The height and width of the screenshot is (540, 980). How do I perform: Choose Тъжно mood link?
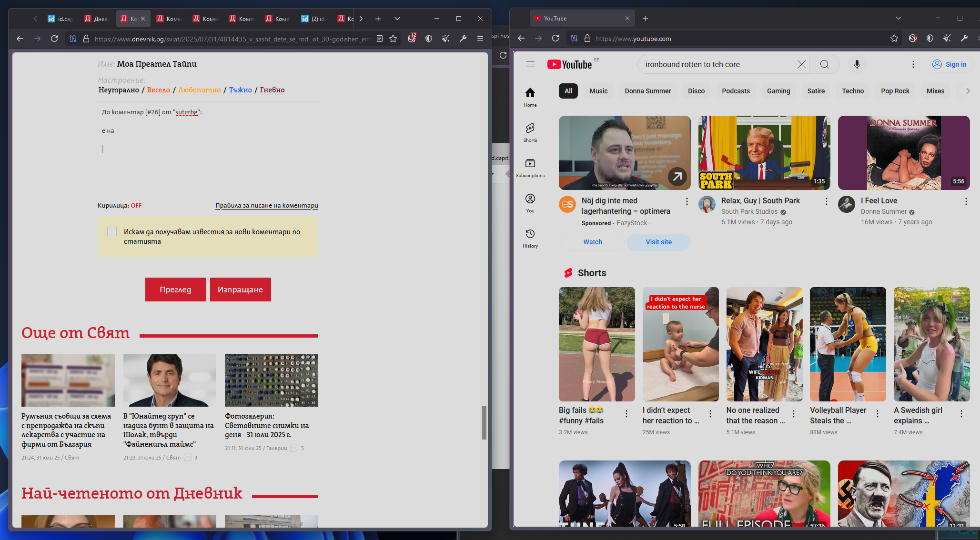pos(240,90)
